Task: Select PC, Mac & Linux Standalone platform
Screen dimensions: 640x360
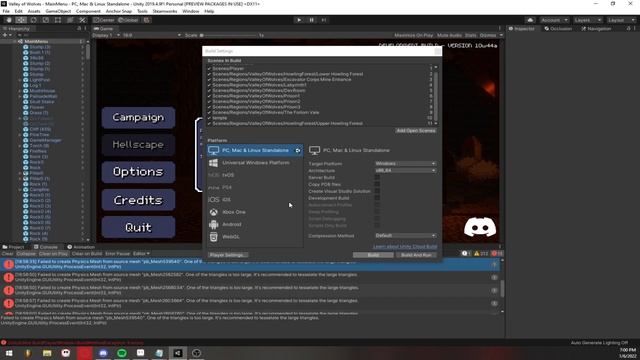Action: (255, 150)
